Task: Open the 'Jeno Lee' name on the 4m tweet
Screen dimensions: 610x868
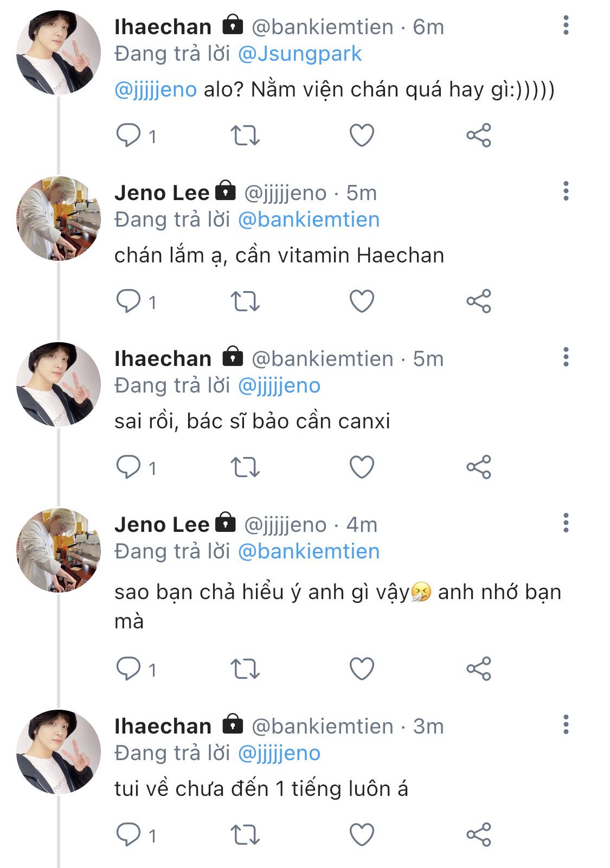Action: pos(162,525)
